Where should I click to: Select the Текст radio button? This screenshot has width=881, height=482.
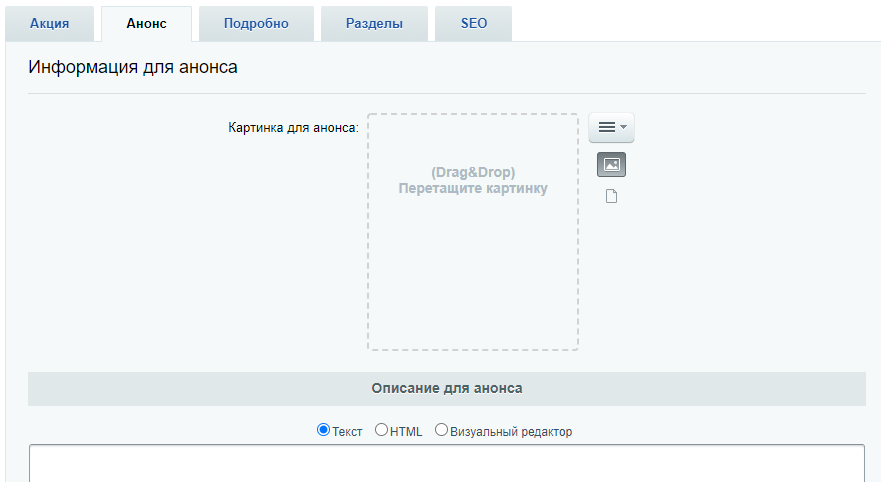[323, 430]
